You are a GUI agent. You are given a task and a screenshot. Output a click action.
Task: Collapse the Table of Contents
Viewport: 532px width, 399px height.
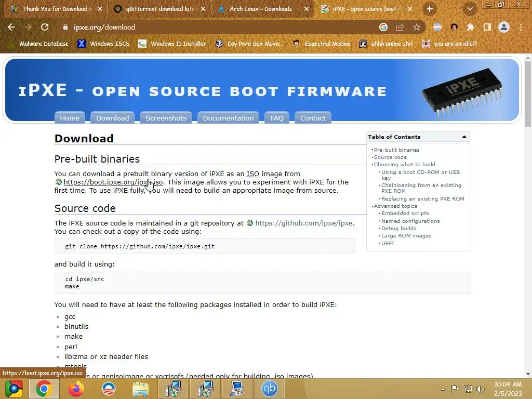464,137
